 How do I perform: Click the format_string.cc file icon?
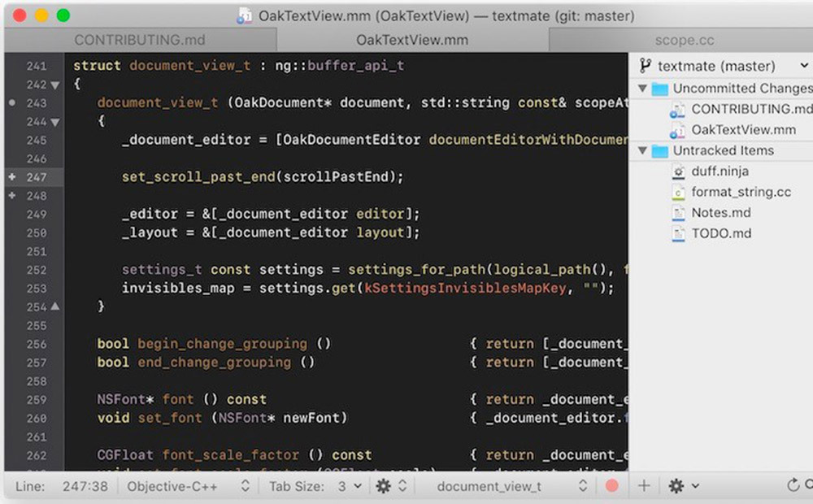678,193
